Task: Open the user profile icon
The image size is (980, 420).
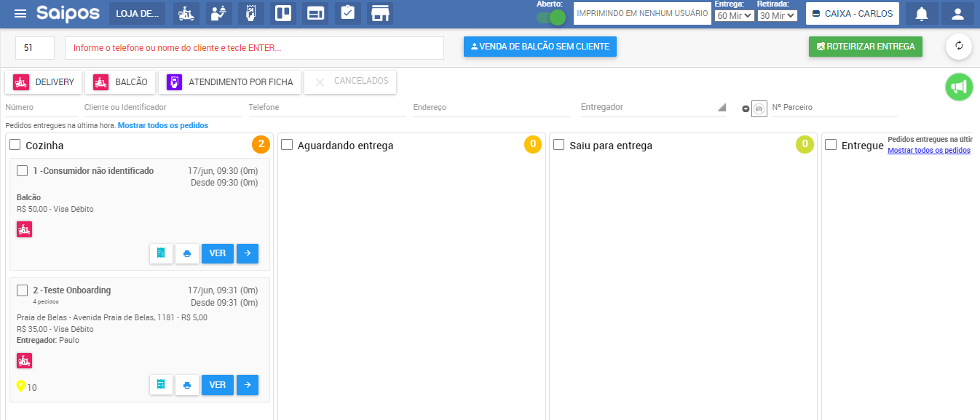Action: 957,14
